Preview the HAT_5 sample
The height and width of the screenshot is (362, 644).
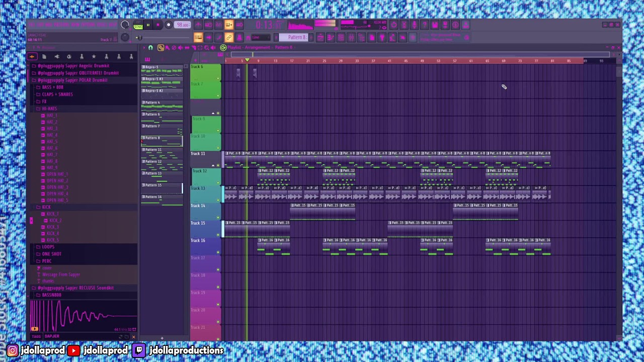click(x=52, y=142)
